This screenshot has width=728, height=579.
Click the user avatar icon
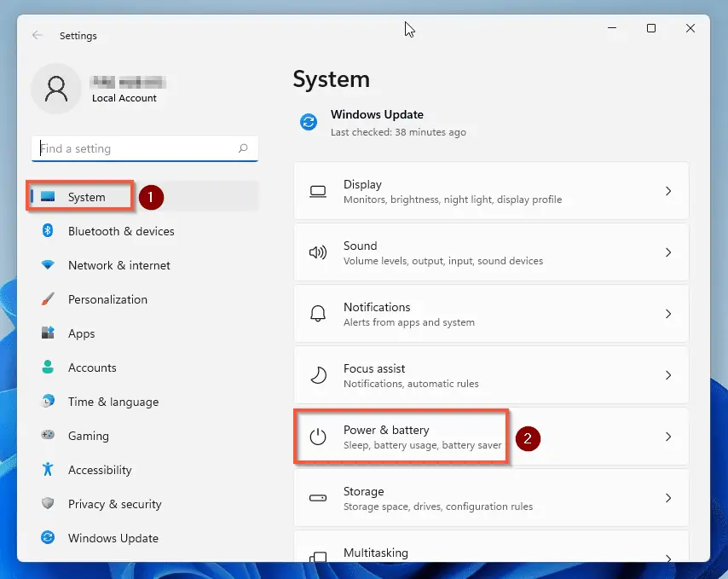point(56,89)
